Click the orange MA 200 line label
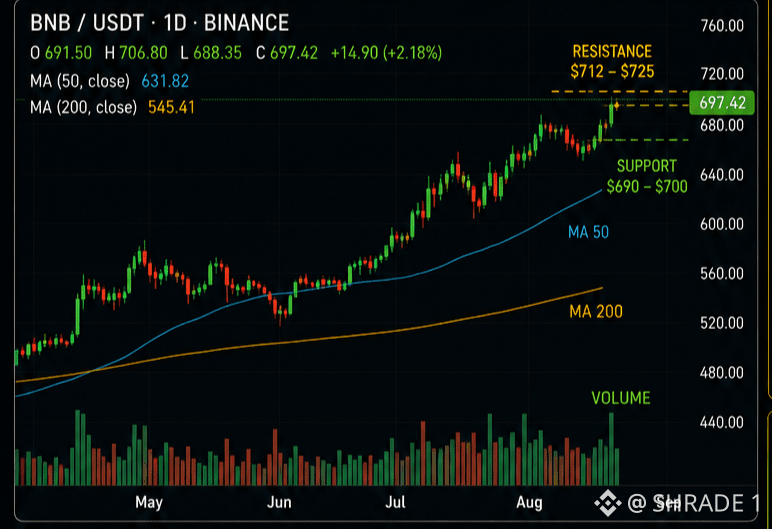This screenshot has width=772, height=529. click(596, 311)
